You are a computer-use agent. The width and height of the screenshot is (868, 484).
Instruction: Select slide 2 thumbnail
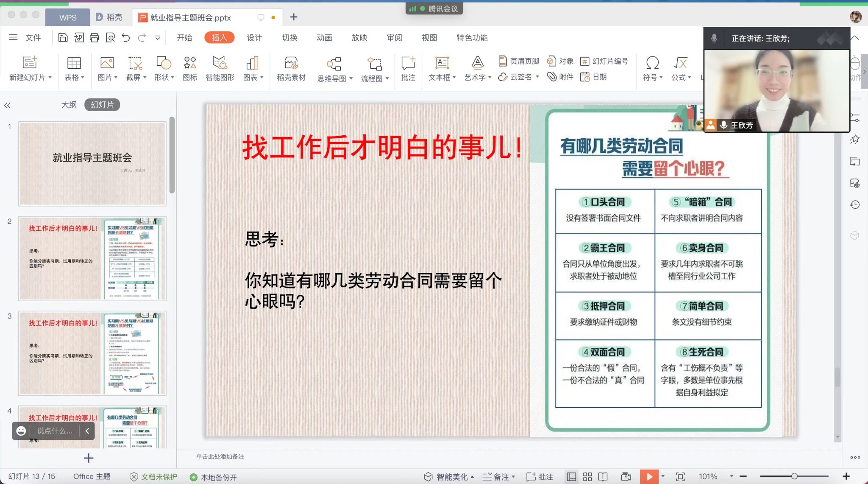92,258
